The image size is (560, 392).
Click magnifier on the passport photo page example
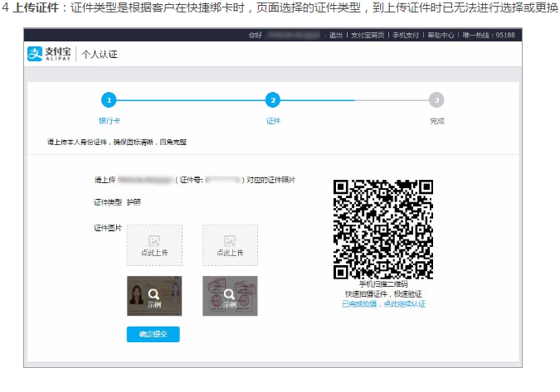click(x=154, y=293)
